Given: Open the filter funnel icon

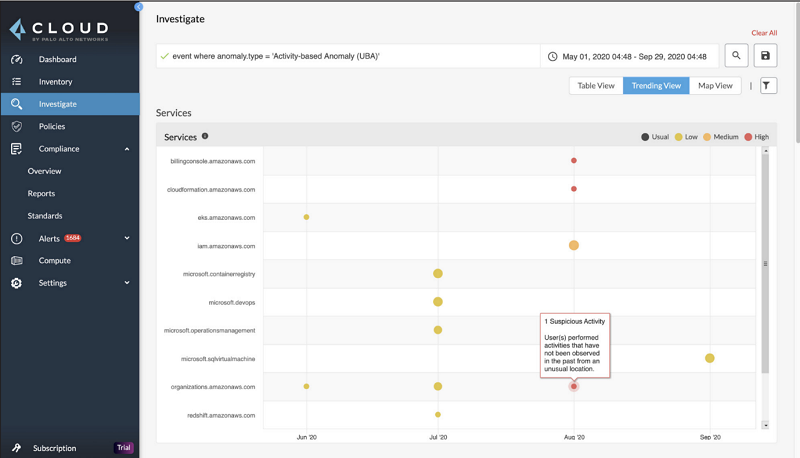Looking at the screenshot, I should click(767, 86).
